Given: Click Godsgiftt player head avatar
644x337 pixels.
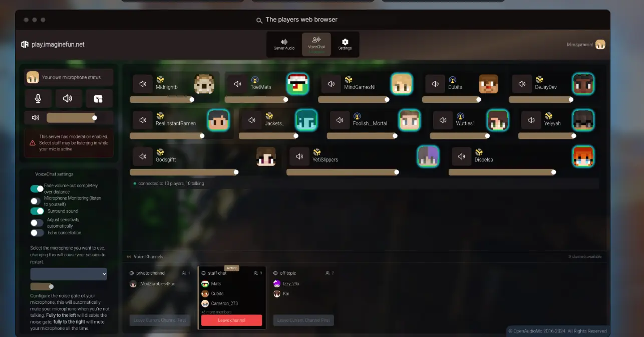Looking at the screenshot, I should (x=266, y=156).
